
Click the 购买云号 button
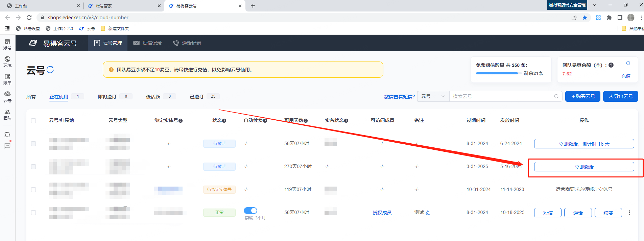(583, 96)
